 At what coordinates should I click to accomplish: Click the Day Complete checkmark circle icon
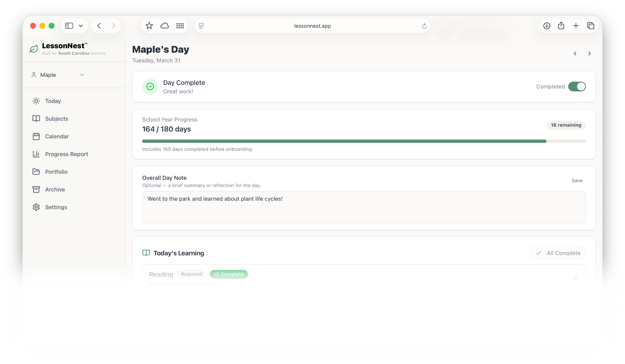150,87
